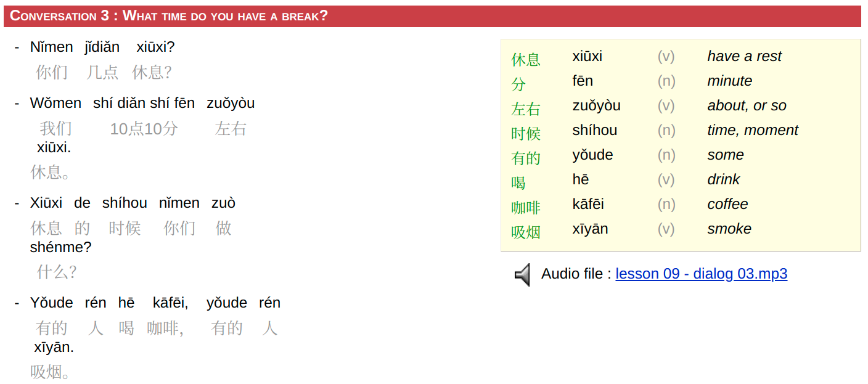This screenshot has height=384, width=868.
Task: Click the vocabulary character 喝
Action: point(518,183)
